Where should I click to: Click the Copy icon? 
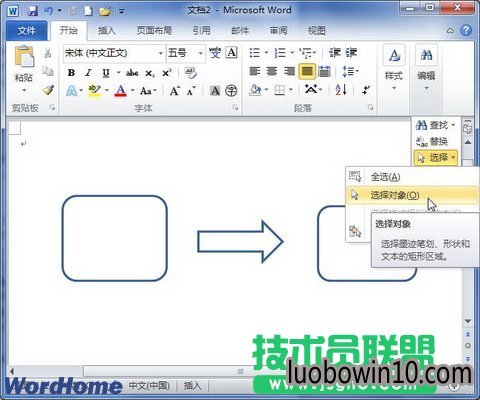pos(48,71)
